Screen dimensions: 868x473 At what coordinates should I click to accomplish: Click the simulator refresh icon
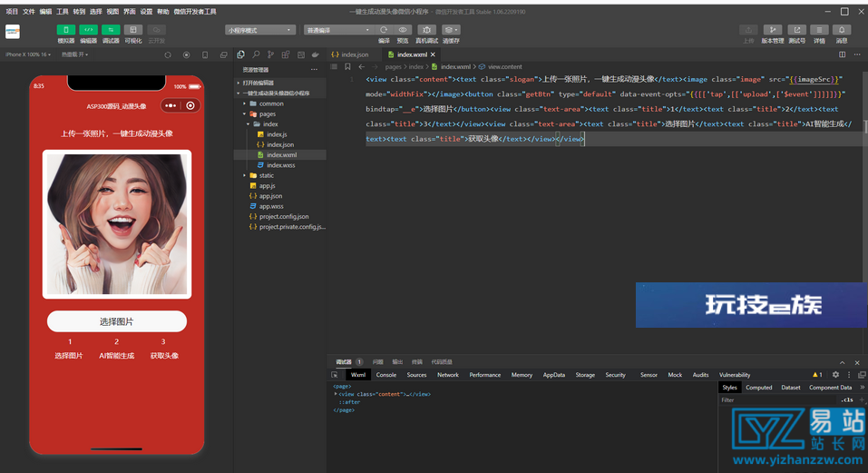click(x=168, y=54)
